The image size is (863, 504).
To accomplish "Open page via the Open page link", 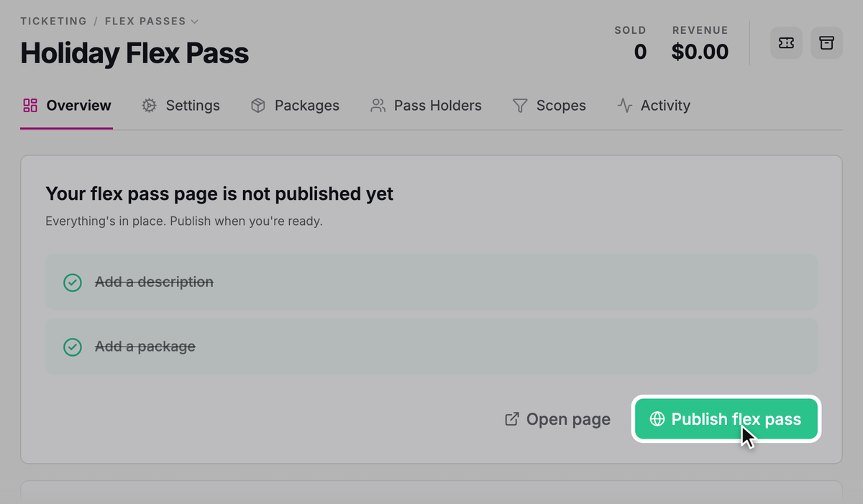I will tap(558, 419).
